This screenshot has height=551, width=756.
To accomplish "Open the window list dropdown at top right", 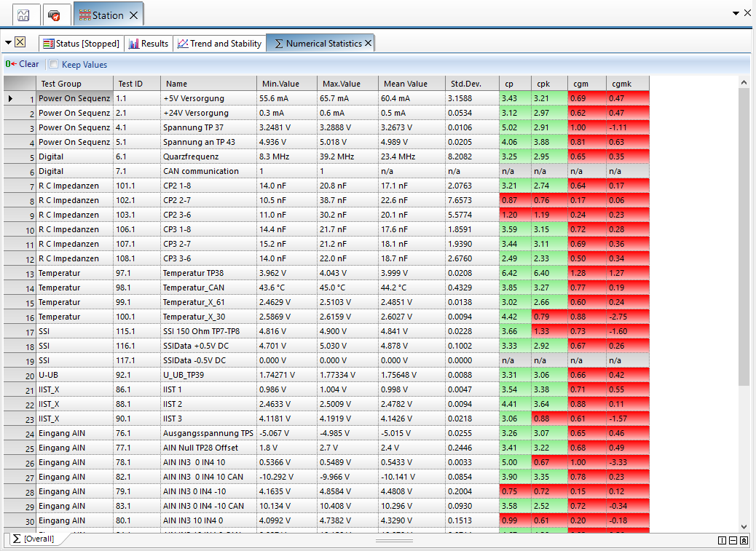I will coord(736,13).
